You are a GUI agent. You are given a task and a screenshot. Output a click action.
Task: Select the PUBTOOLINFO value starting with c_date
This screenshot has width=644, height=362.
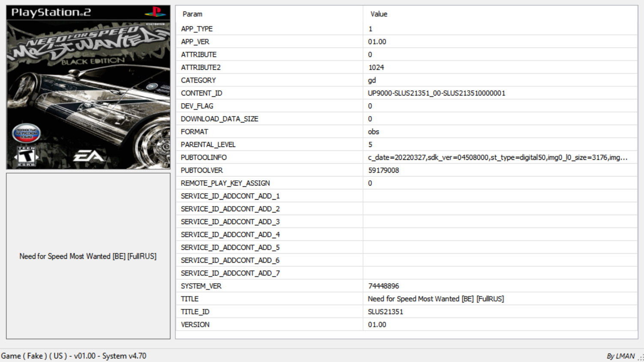(497, 157)
